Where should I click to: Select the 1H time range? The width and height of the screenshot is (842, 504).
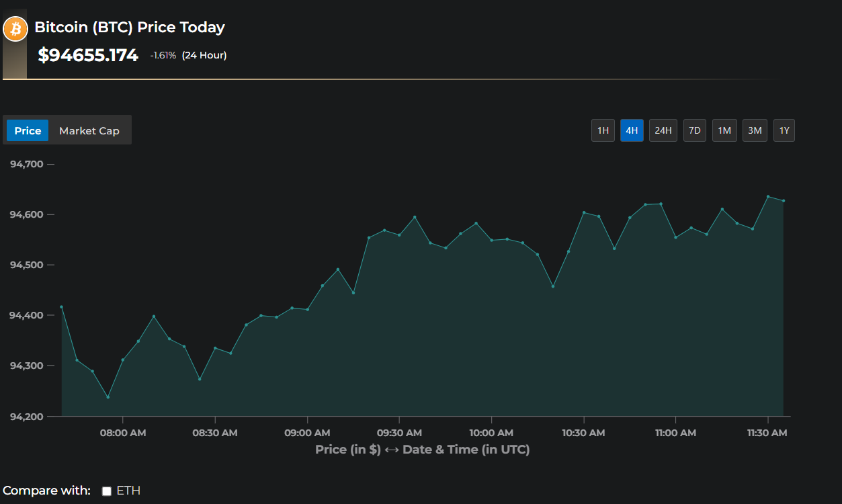(x=603, y=130)
